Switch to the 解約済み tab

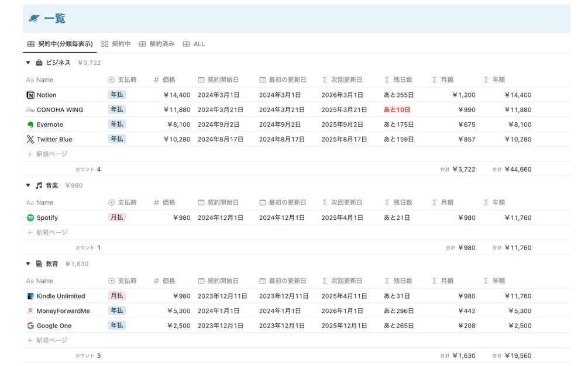point(157,44)
